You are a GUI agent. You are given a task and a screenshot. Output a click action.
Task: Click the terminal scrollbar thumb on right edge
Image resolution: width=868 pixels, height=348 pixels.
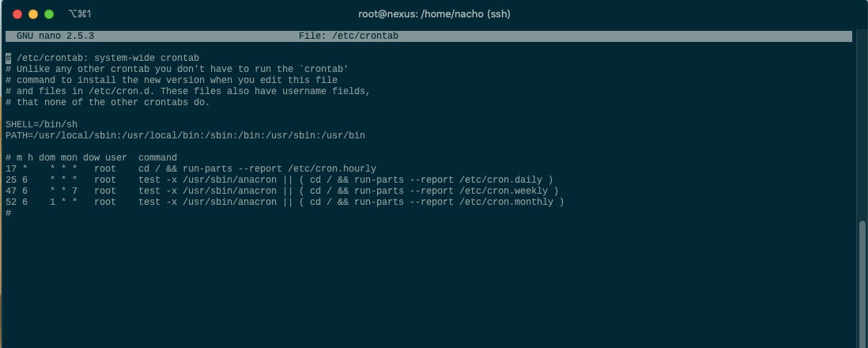point(862,284)
